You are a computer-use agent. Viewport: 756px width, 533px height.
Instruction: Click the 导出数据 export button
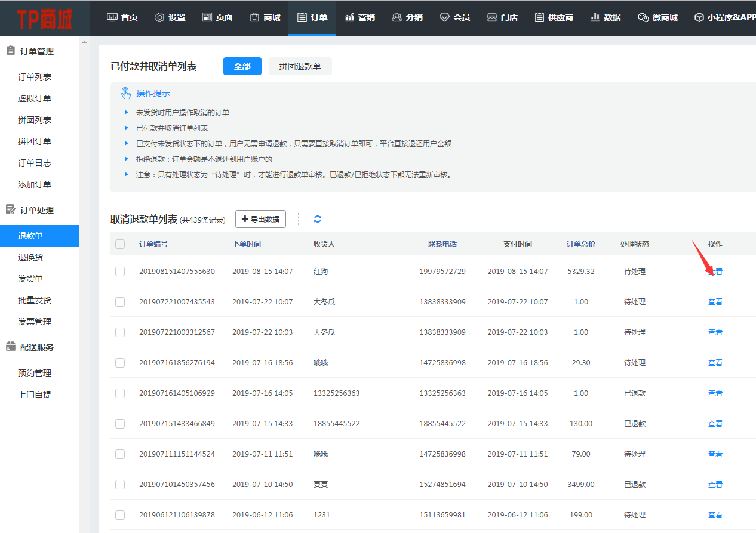click(x=260, y=219)
